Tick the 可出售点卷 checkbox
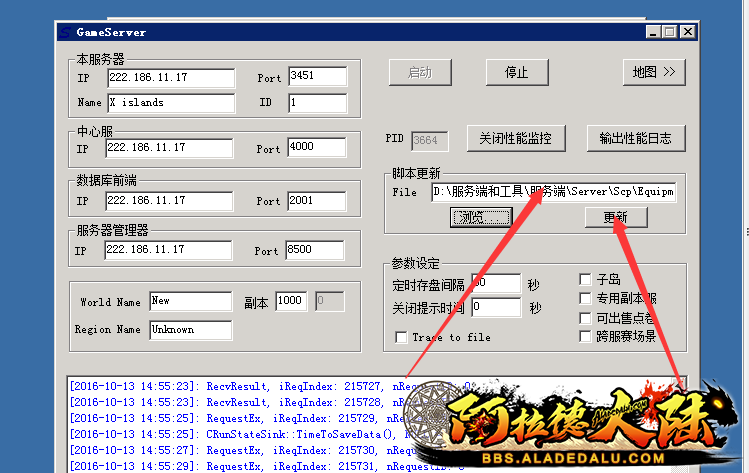Screen dimensions: 749x473 pyautogui.click(x=586, y=318)
